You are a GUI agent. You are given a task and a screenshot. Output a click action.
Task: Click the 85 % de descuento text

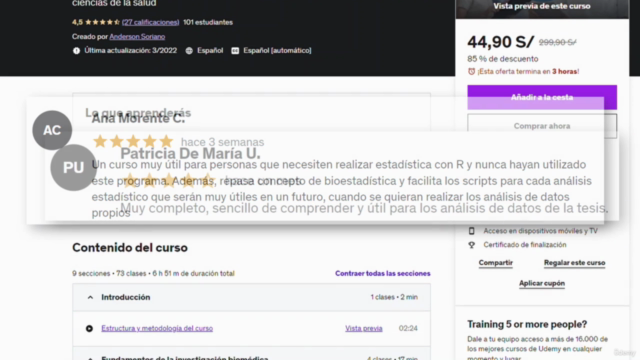pos(503,59)
